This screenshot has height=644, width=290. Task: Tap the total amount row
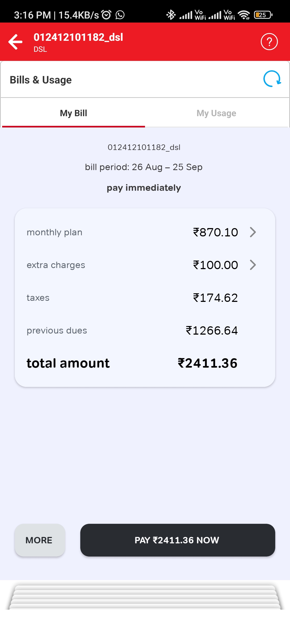tap(132, 363)
